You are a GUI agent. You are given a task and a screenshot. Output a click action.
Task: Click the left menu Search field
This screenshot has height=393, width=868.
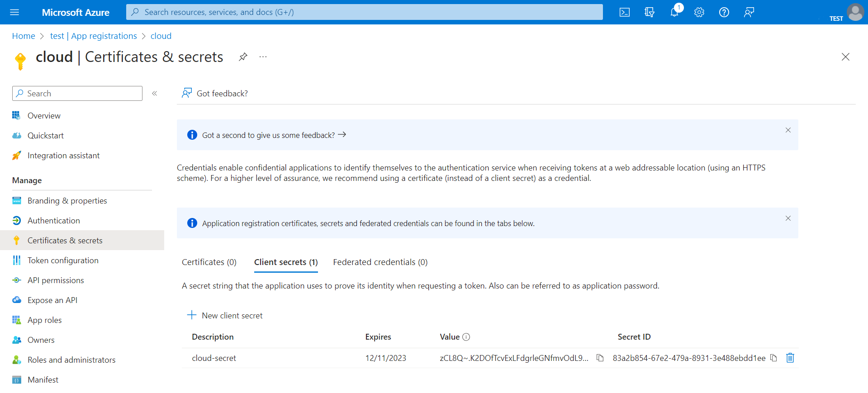77,93
